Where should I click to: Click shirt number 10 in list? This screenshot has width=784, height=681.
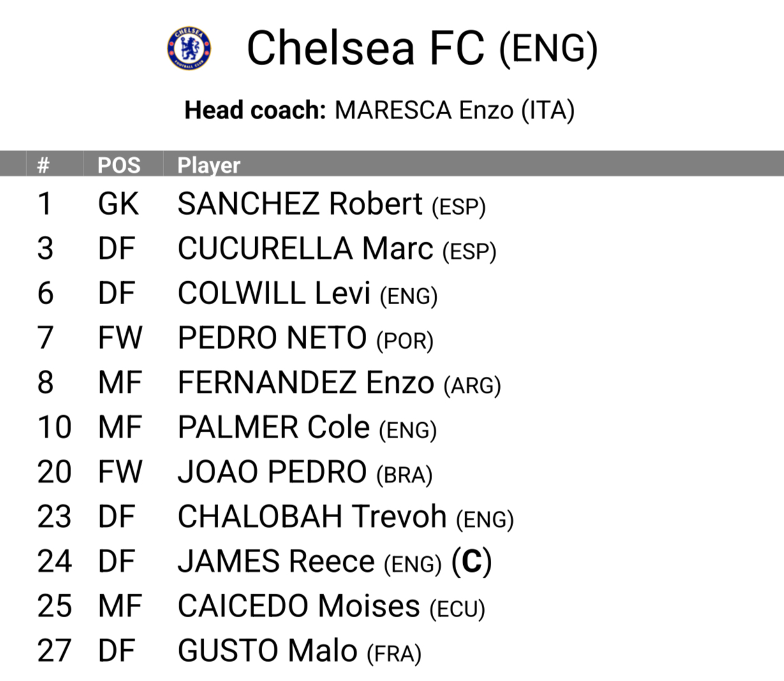pyautogui.click(x=54, y=428)
